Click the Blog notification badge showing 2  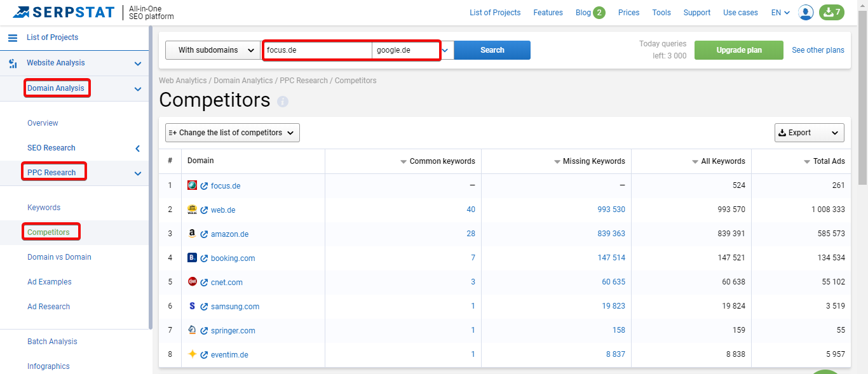[599, 12]
